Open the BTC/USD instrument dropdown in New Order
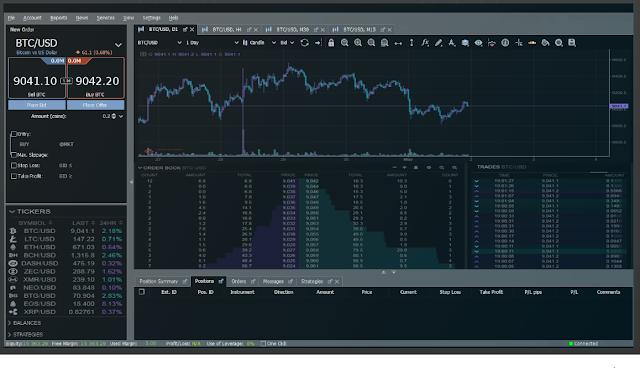The width and height of the screenshot is (640, 368). [118, 45]
